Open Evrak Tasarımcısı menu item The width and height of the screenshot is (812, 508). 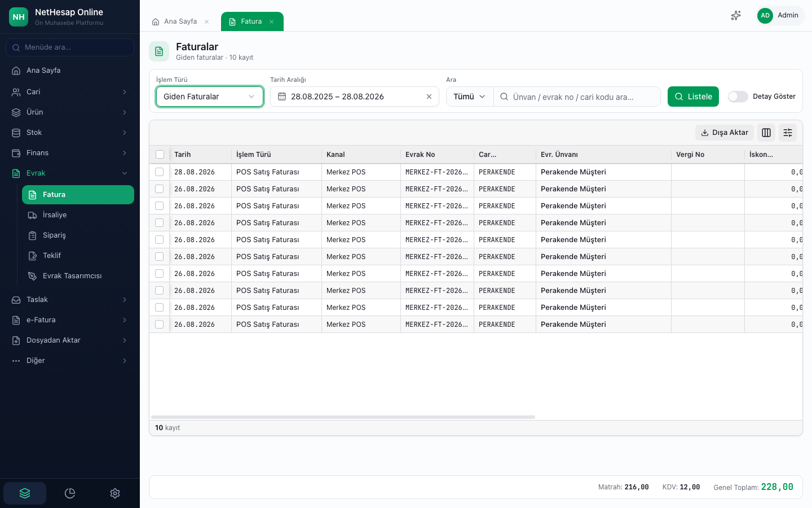[78, 276]
